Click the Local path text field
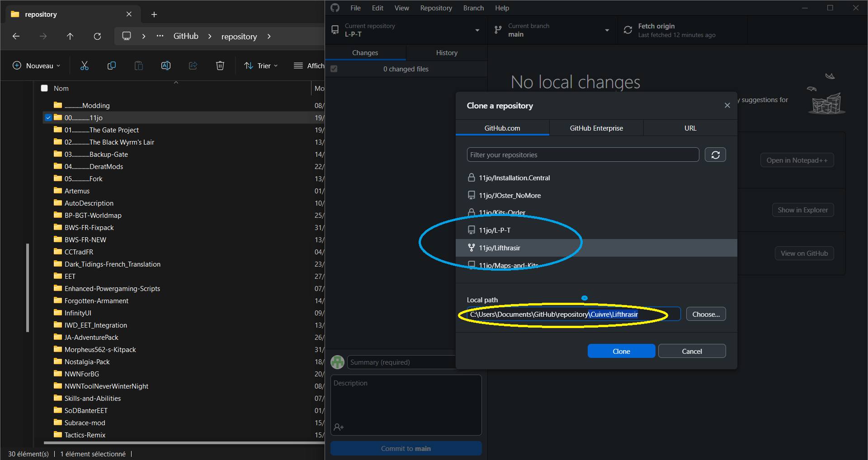Viewport: 868px width, 460px height. pyautogui.click(x=574, y=314)
